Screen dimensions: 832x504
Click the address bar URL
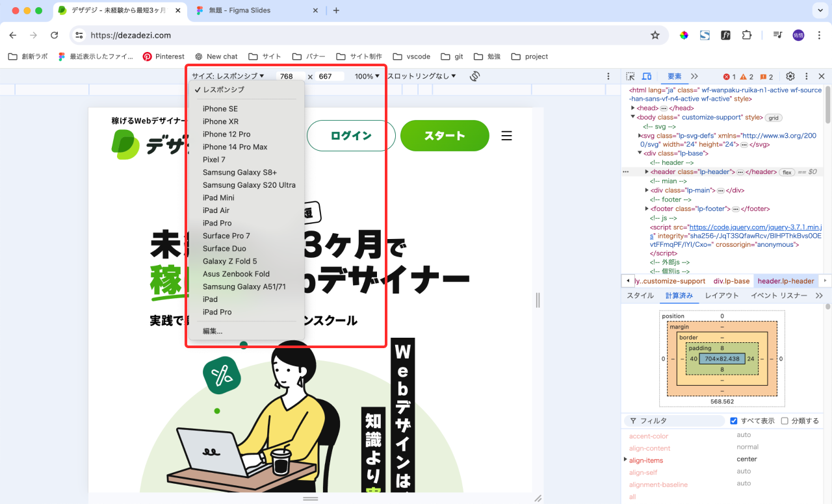pos(131,35)
